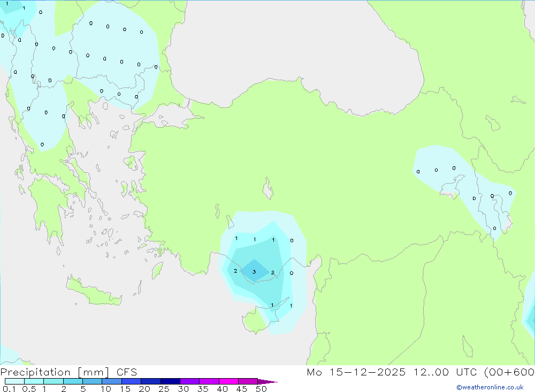Click the '25' legend scale label

164,389
